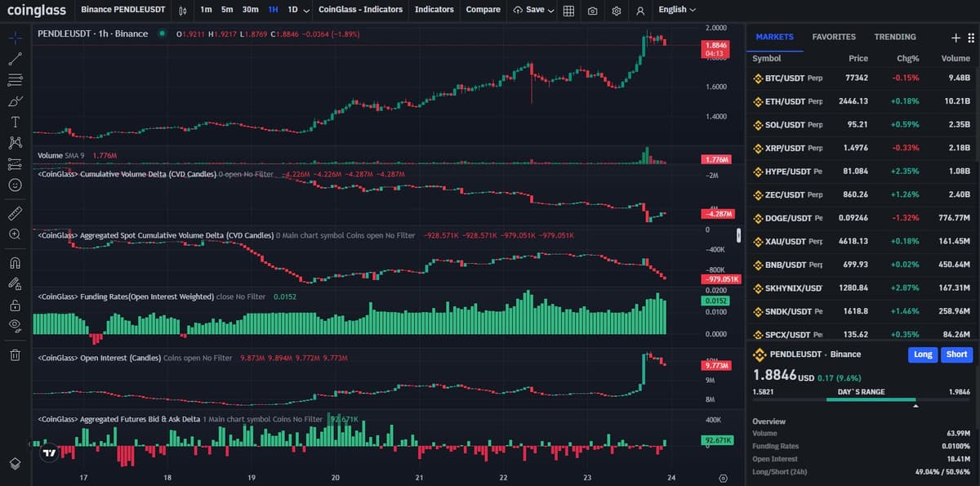Select XRP/USDT Perp row
This screenshot has width=980, height=486.
click(x=862, y=148)
